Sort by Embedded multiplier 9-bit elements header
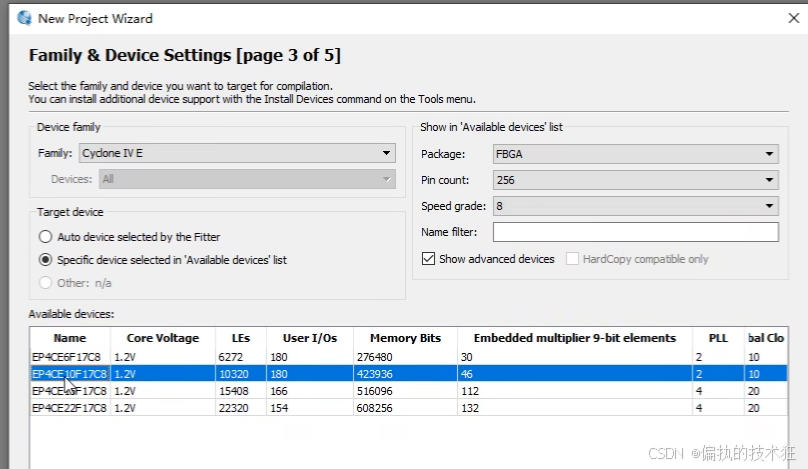Image resolution: width=808 pixels, height=469 pixels. coord(575,338)
